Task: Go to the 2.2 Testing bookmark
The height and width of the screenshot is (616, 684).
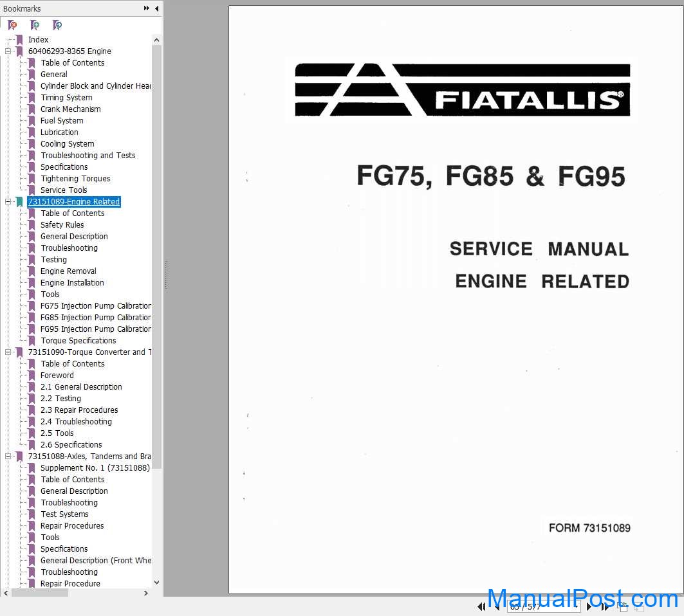Action: [60, 398]
